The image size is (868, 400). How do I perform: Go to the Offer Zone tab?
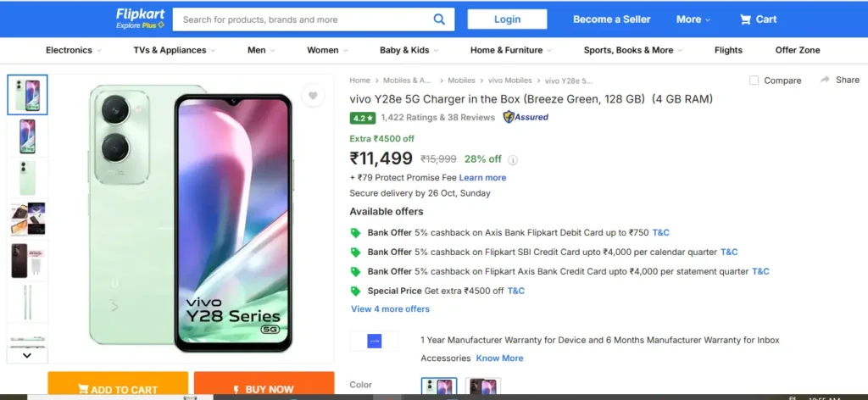pyautogui.click(x=798, y=50)
